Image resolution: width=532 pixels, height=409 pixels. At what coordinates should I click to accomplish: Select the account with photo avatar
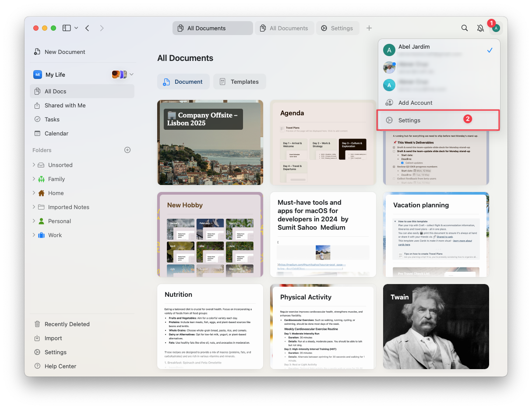pos(439,68)
